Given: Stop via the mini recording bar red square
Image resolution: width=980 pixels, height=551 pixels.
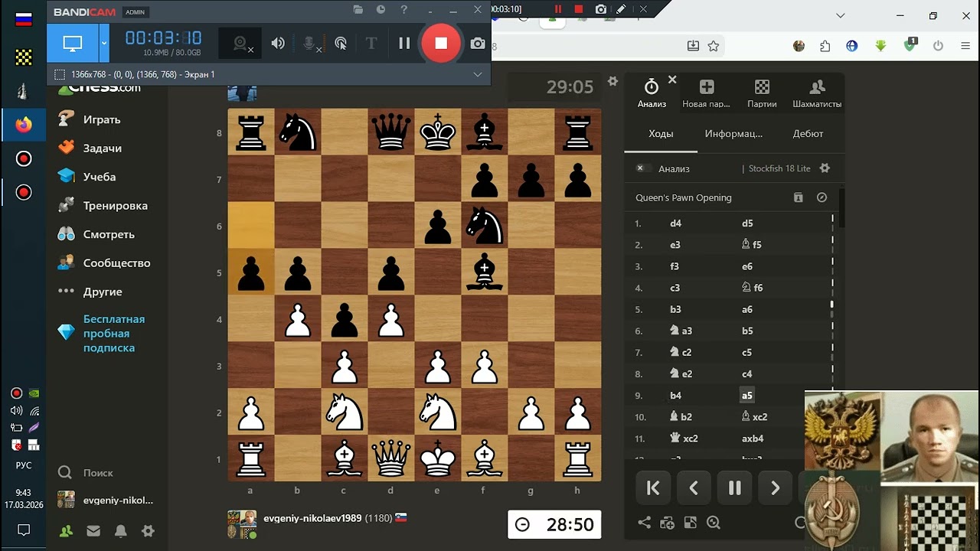Looking at the screenshot, I should click(579, 9).
